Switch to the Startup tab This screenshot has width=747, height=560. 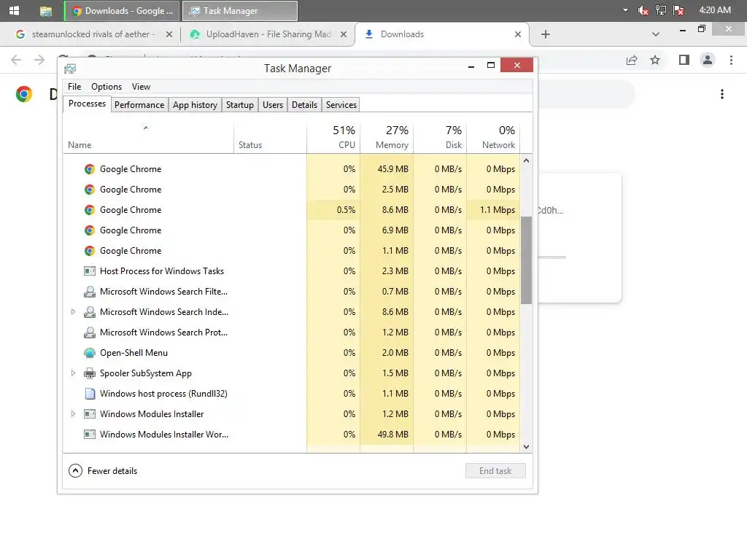tap(239, 105)
